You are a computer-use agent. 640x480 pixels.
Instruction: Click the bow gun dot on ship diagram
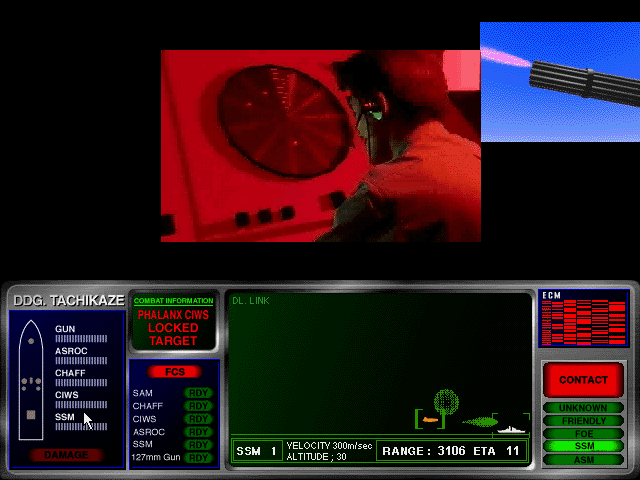coord(31,341)
